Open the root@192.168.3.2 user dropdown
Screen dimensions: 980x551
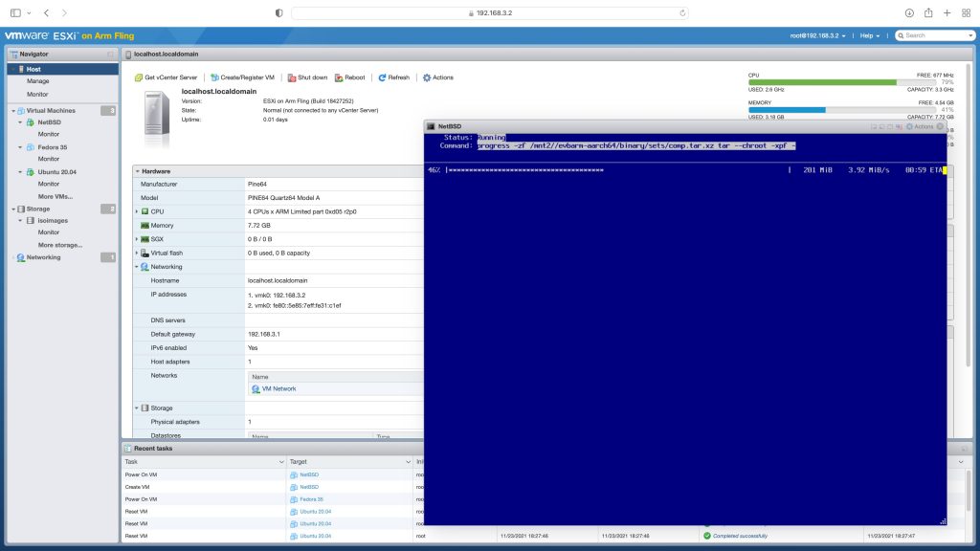(x=819, y=35)
